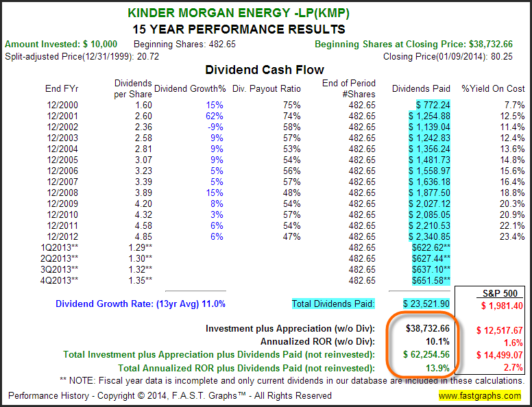This screenshot has height=407, width=532.
Task: Click the 7.7% yield on cost value
Action: pyautogui.click(x=515, y=105)
